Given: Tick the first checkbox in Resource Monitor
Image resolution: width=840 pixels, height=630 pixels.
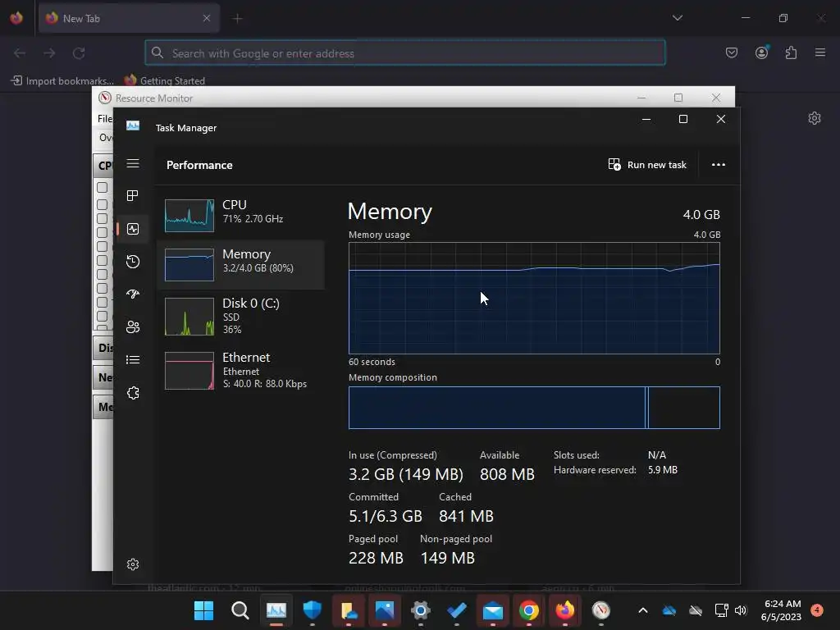Looking at the screenshot, I should (102, 188).
